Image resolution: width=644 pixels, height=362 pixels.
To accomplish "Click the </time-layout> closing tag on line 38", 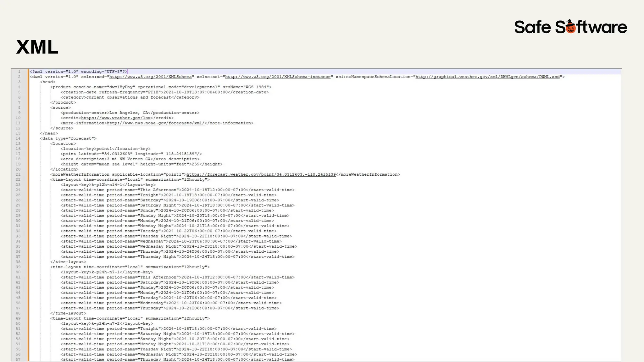I will (68, 262).
